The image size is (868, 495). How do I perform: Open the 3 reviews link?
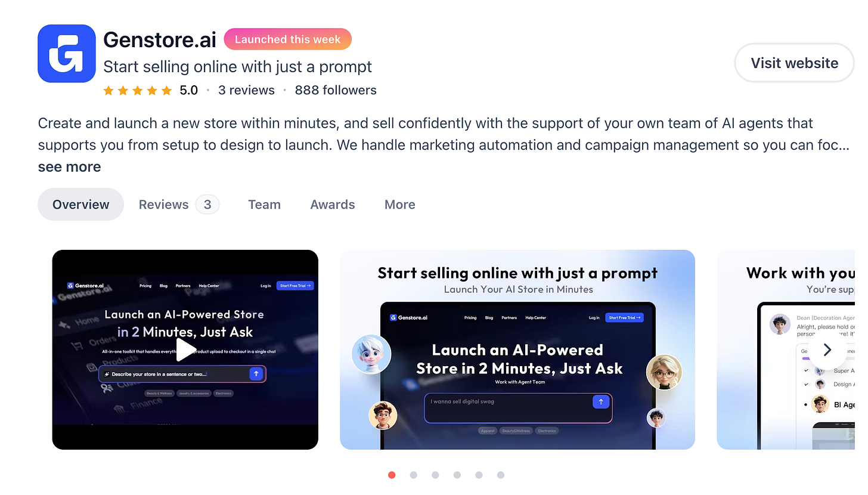246,91
